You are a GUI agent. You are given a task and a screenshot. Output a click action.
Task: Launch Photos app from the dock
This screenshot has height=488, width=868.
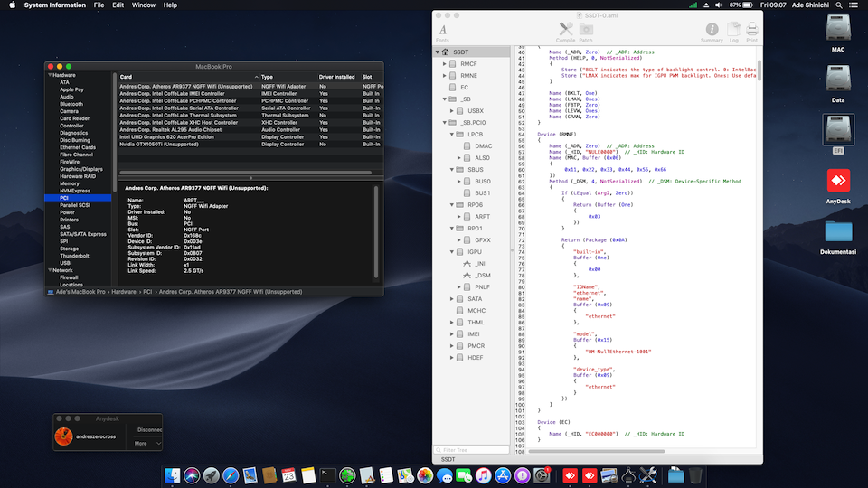(x=425, y=475)
